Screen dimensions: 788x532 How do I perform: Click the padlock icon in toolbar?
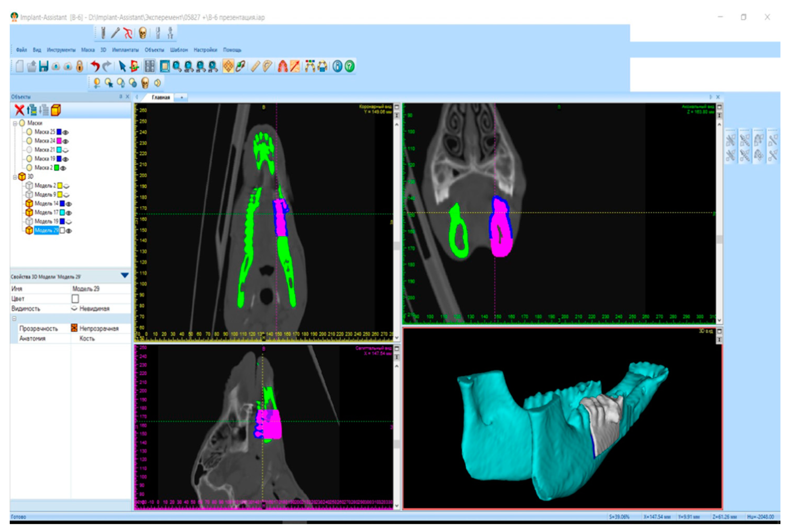[x=79, y=66]
